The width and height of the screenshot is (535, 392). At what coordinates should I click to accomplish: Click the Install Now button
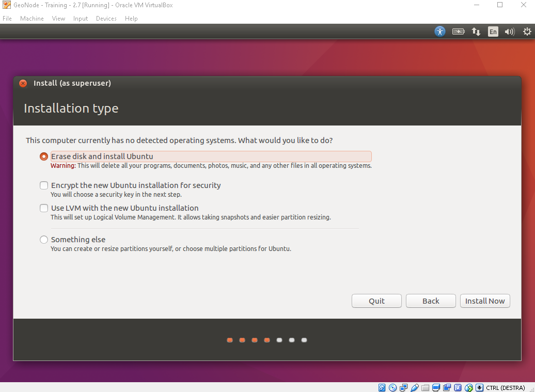pos(485,301)
